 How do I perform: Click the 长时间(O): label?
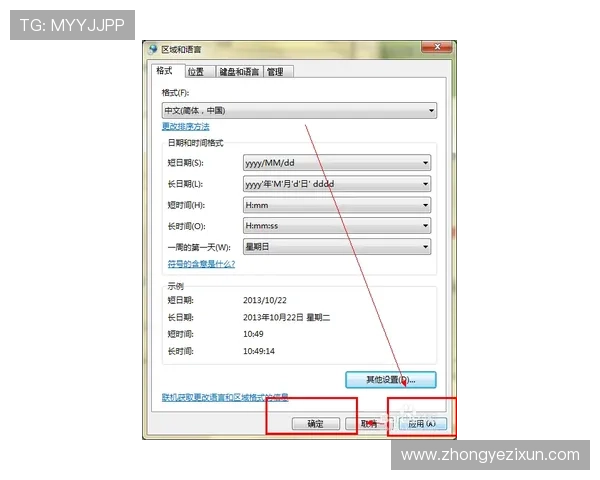pos(187,226)
